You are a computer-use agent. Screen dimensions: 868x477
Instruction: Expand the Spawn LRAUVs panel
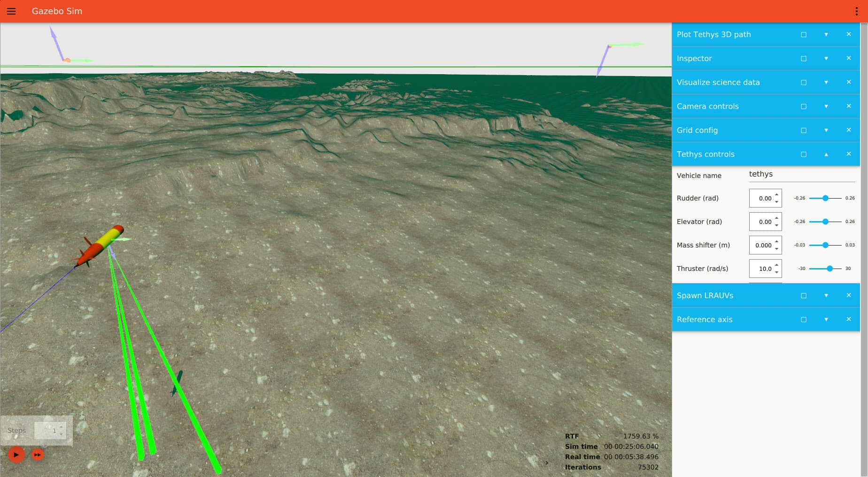tap(826, 295)
